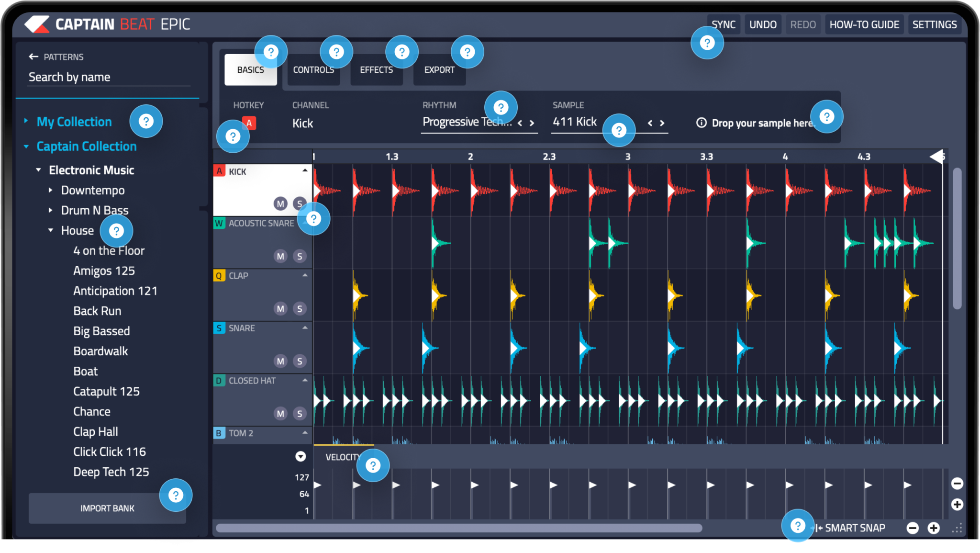980x553 pixels.
Task: Click the vertical zoom in plus icon
Action: click(x=957, y=504)
